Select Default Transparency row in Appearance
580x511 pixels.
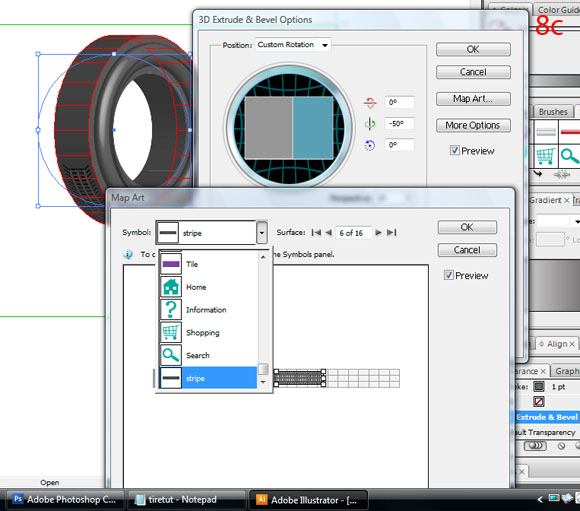[547, 432]
